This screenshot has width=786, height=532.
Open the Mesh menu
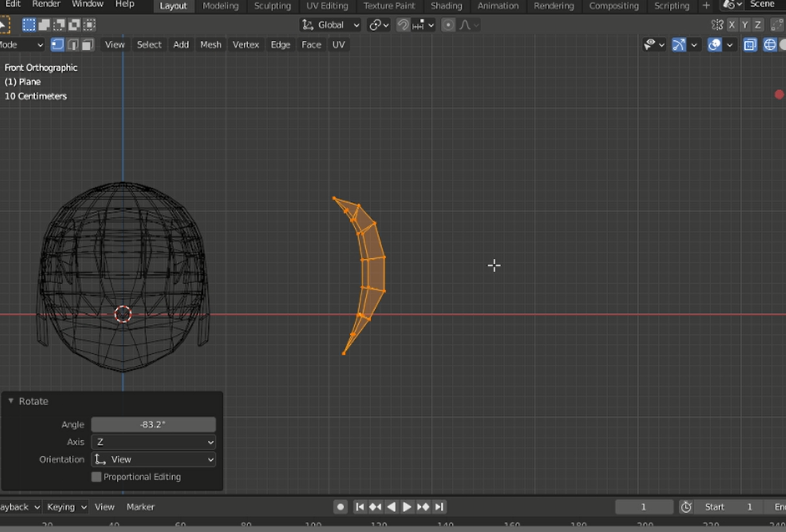click(210, 44)
